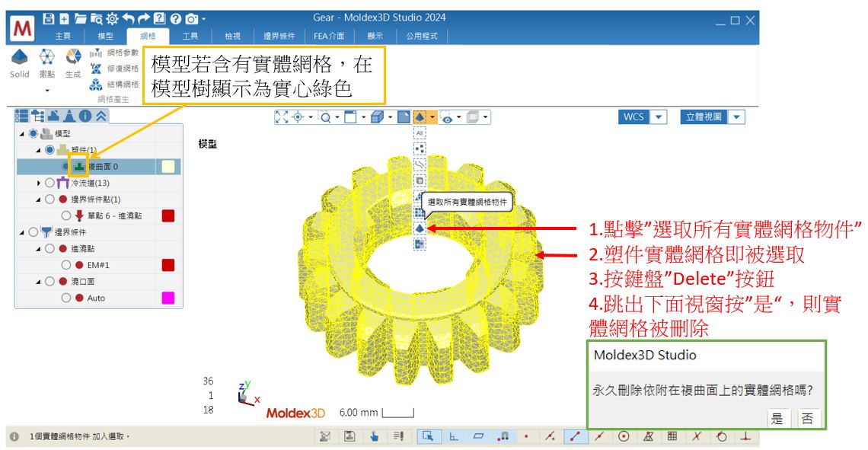Screen dimensions: 868x450
Task: Open the 3D cube display mode dropdown
Action: pos(391,116)
